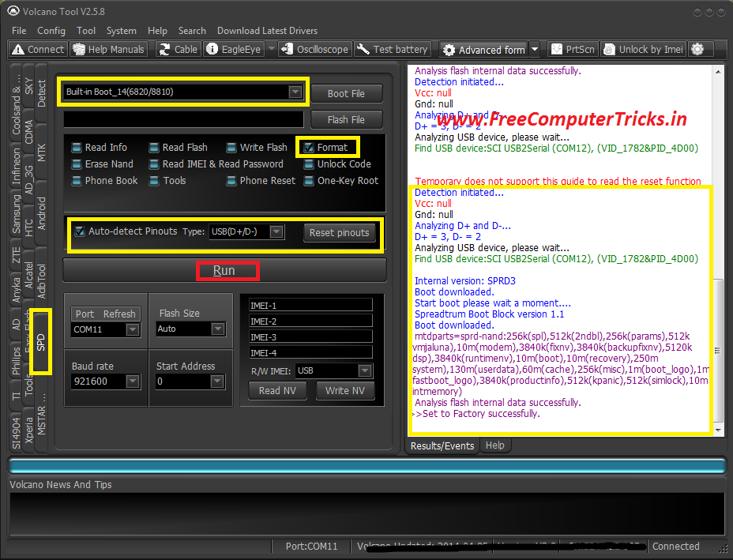The width and height of the screenshot is (733, 560).
Task: Open Advanced form gear button
Action: click(x=483, y=50)
